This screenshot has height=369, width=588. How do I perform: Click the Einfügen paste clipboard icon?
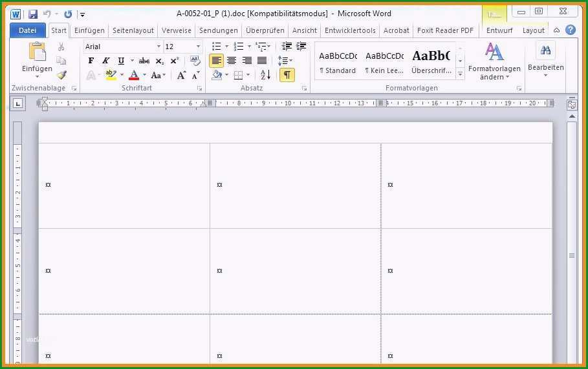pyautogui.click(x=37, y=52)
